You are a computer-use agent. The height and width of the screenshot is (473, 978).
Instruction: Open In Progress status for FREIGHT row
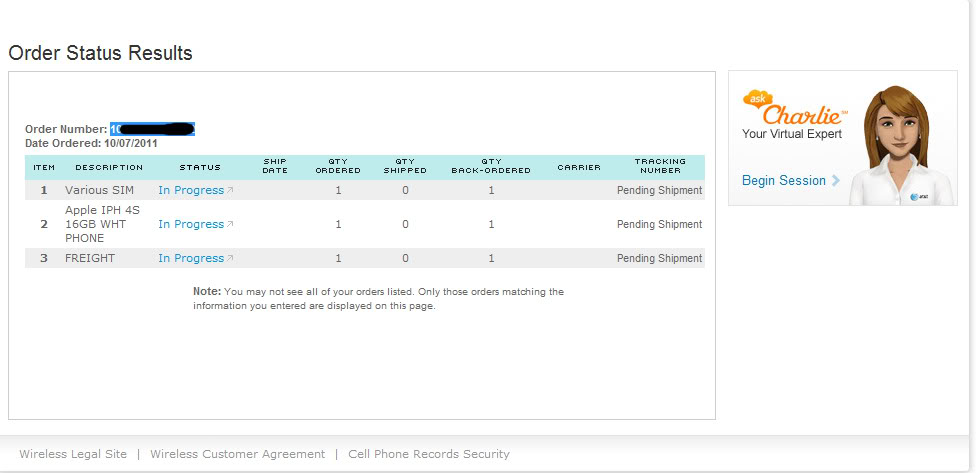[191, 258]
